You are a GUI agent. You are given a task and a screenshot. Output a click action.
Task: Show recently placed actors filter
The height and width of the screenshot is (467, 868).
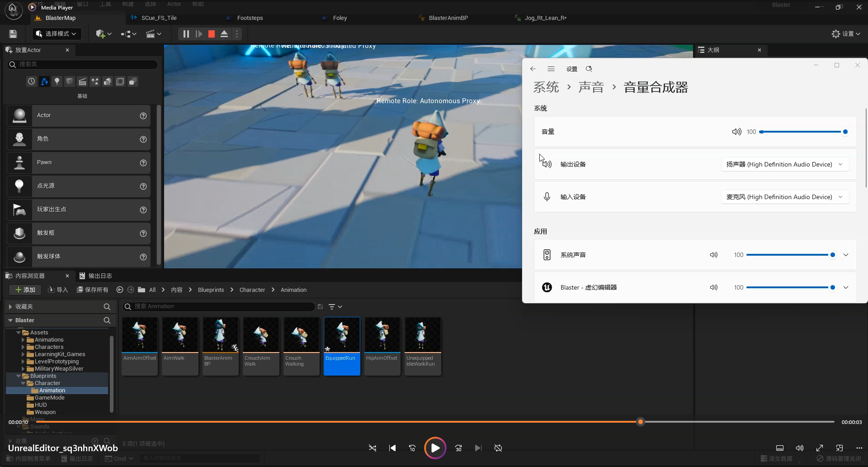point(31,81)
